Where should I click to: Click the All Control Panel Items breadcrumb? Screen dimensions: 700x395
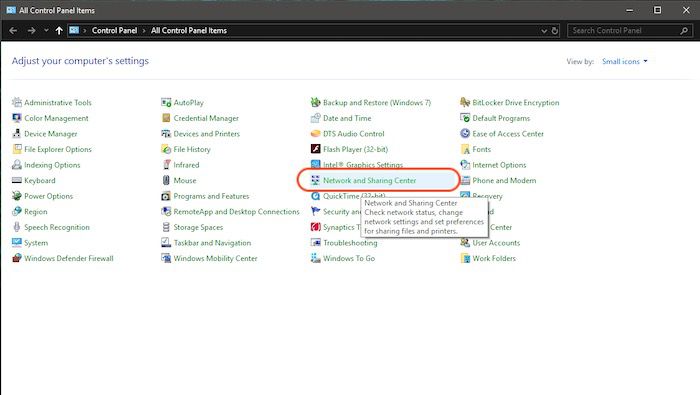(189, 30)
